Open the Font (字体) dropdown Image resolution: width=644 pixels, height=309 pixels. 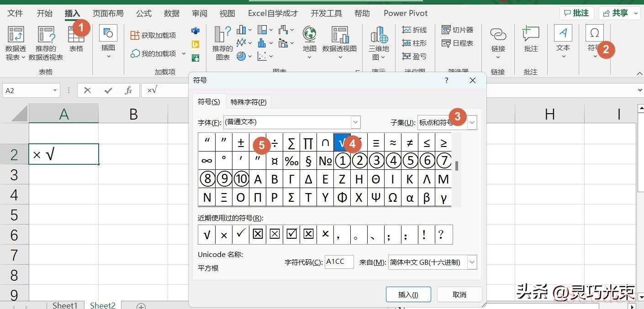click(x=355, y=122)
